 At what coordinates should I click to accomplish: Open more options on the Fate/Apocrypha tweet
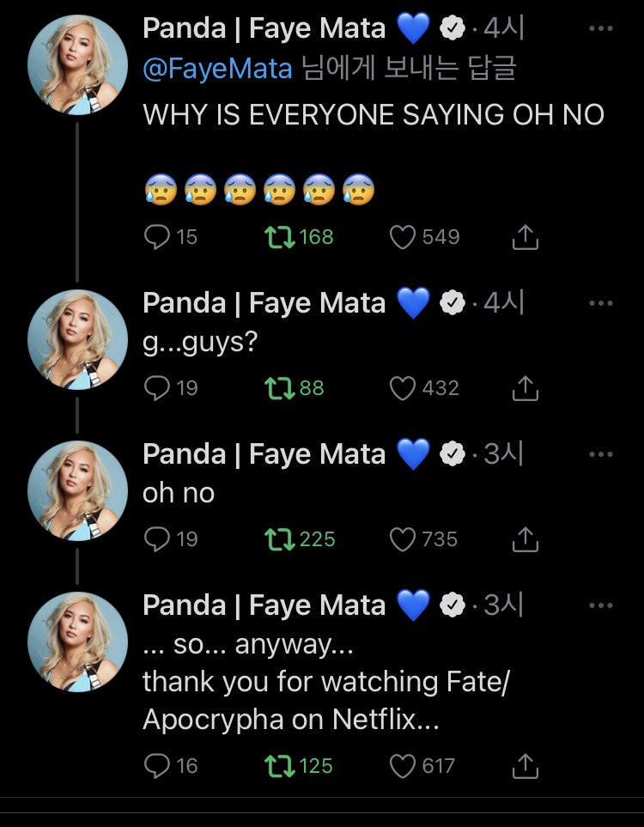[601, 605]
